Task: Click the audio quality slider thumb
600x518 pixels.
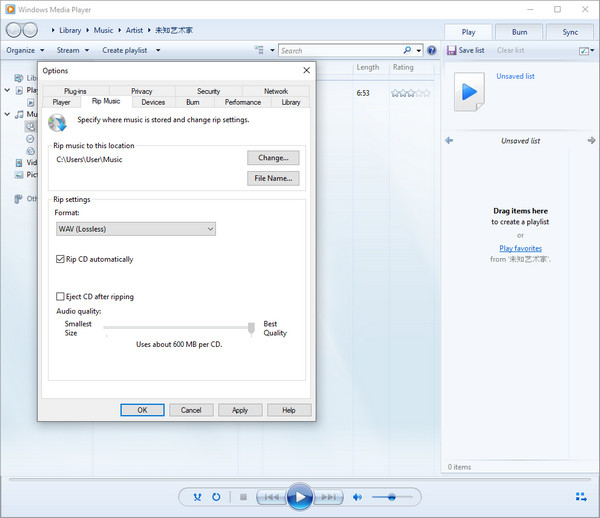Action: 251,329
